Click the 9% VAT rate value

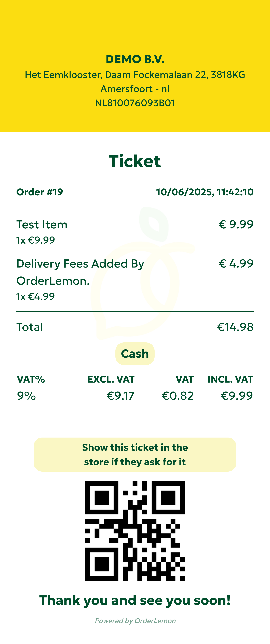click(x=26, y=396)
